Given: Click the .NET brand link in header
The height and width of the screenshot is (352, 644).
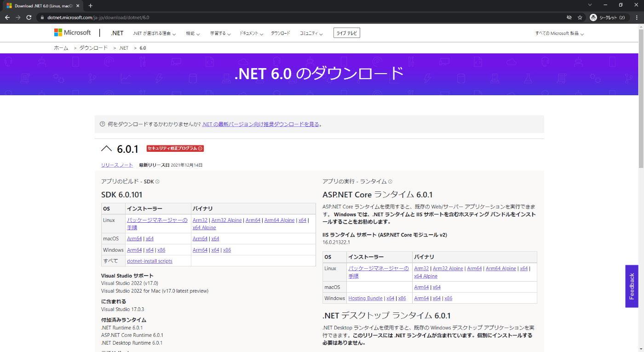Looking at the screenshot, I should coord(117,33).
